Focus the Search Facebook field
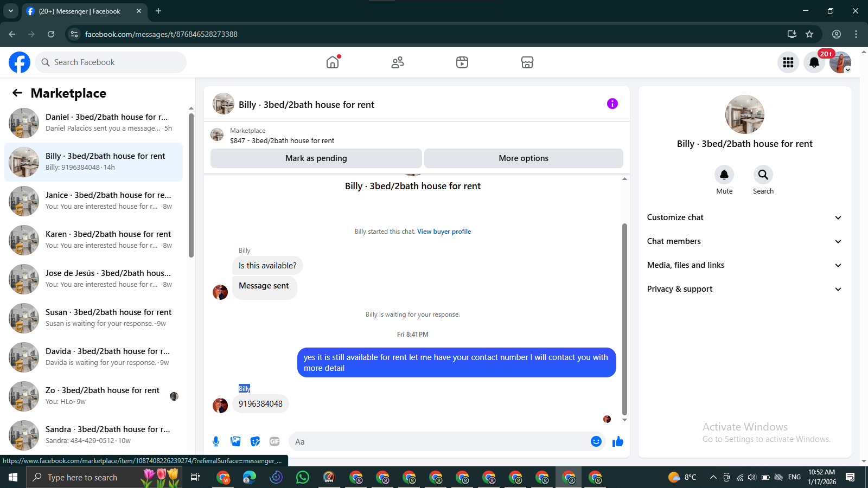The height and width of the screenshot is (488, 868). [x=111, y=62]
